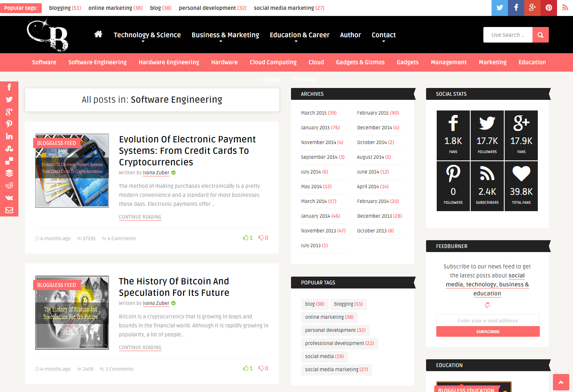Screen dimensions: 573x392
Task: Open the History Of Bitcoin post thumbnail
Action: (72, 313)
